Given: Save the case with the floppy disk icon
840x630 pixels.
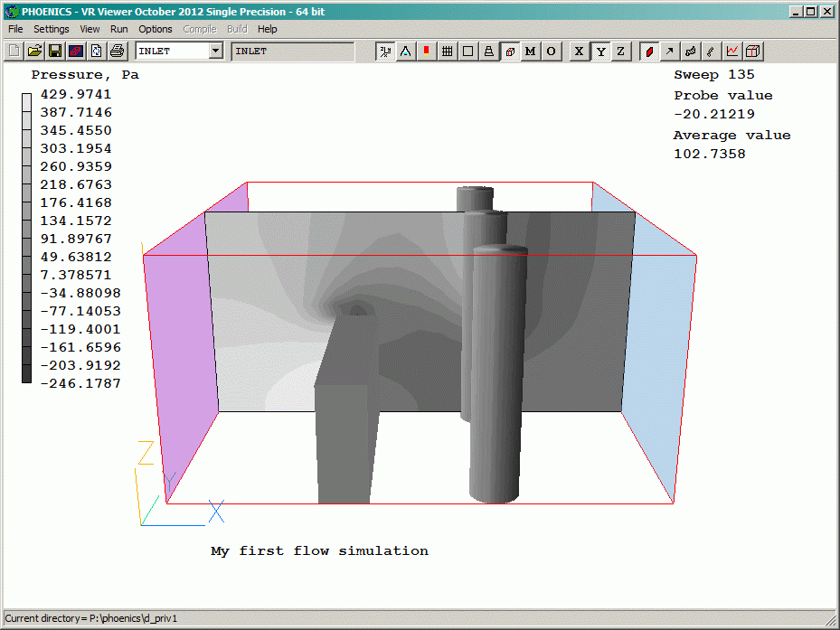Looking at the screenshot, I should (x=55, y=52).
